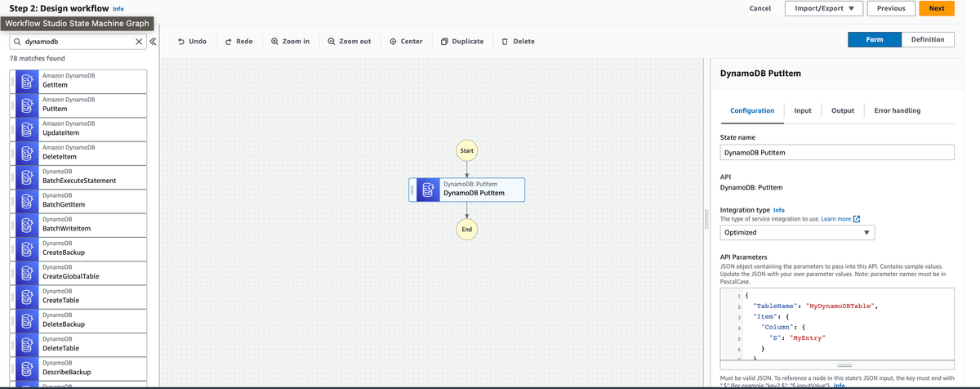Click the search magnifier icon

click(16, 41)
